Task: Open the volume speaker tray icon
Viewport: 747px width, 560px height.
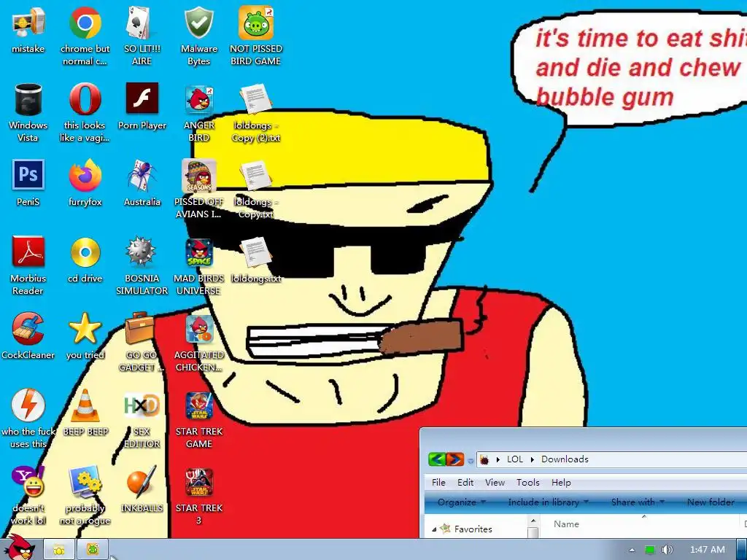Action: tap(667, 550)
